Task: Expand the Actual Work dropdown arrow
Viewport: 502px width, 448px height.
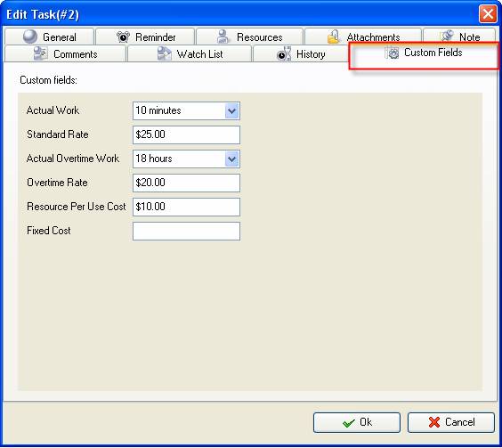Action: [x=231, y=110]
